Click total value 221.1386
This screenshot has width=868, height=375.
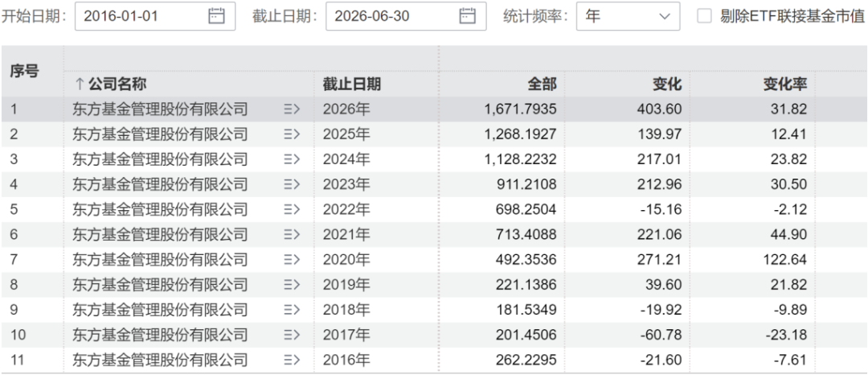(x=526, y=285)
